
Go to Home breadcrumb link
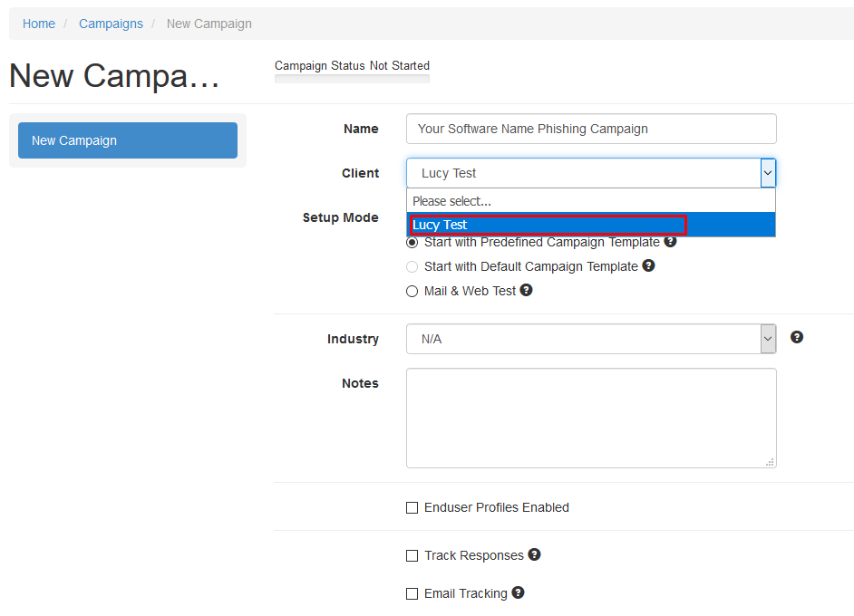click(39, 24)
